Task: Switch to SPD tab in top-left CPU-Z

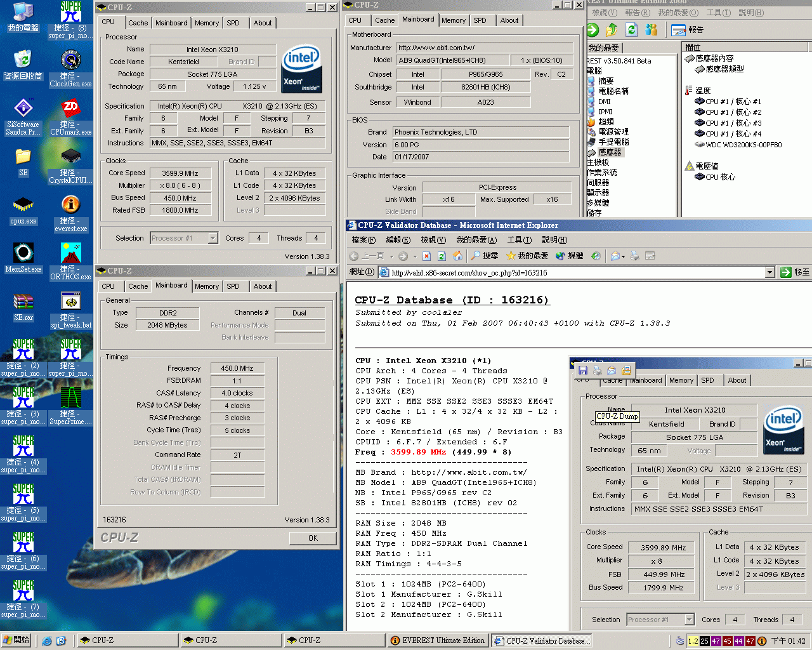Action: pos(233,23)
